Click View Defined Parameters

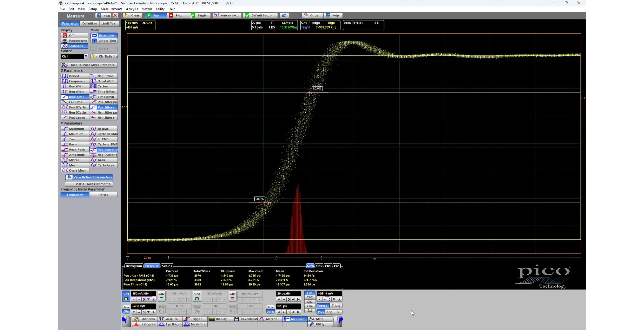[89, 177]
